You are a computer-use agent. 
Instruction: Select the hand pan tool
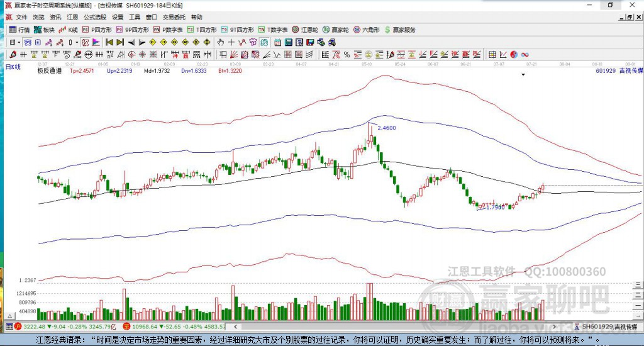(x=221, y=42)
